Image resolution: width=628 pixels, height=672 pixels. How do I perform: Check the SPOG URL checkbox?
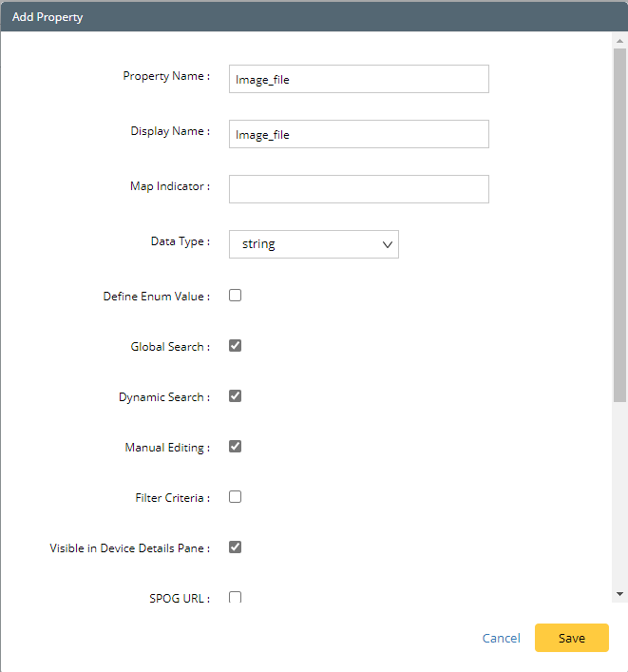coord(236,598)
